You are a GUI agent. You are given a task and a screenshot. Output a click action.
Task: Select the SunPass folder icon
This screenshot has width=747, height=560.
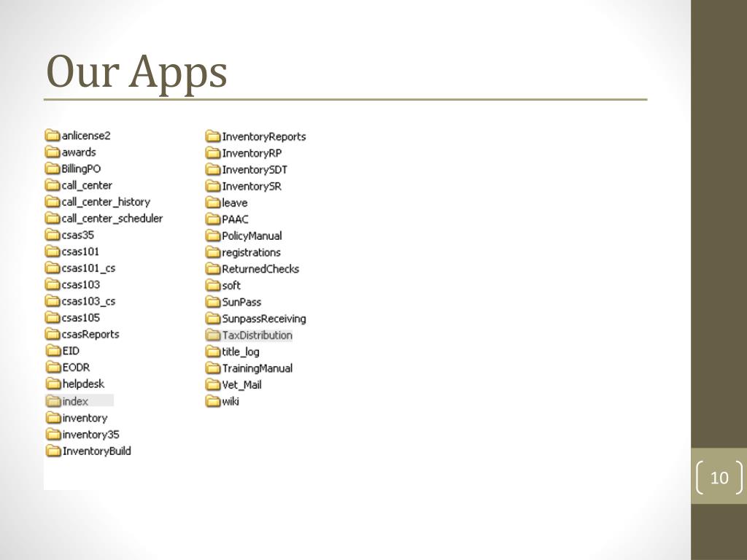213,302
